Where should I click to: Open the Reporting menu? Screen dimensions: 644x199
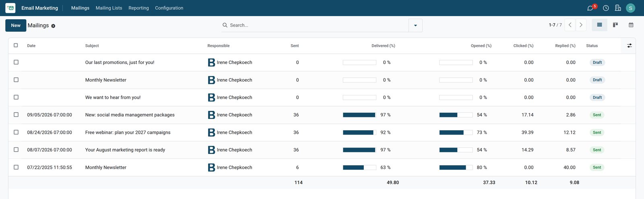pos(138,8)
